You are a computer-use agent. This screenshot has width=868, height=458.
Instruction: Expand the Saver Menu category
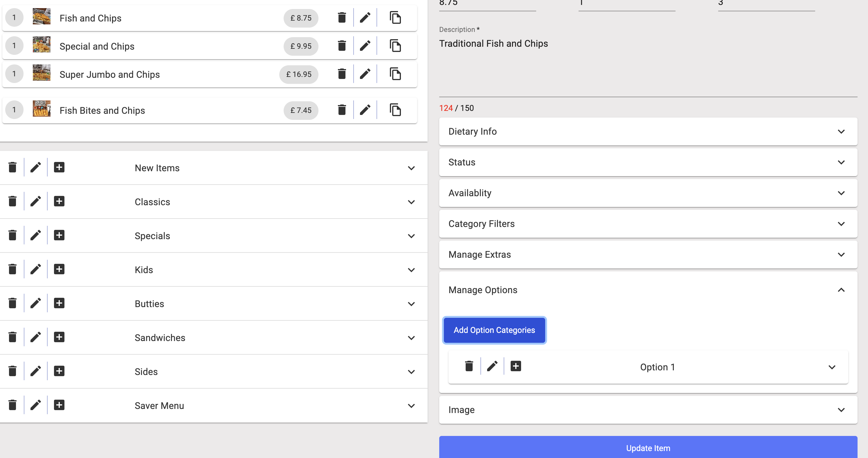[x=411, y=406]
